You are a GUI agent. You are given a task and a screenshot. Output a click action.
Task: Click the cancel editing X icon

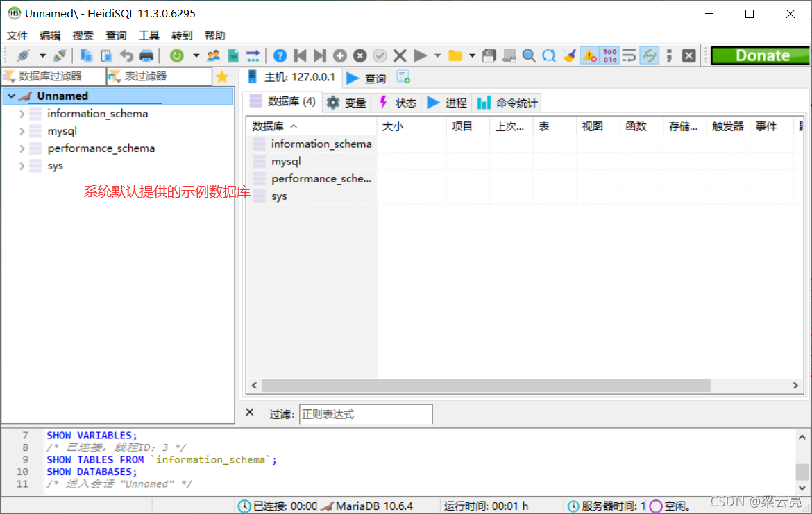[x=399, y=55]
